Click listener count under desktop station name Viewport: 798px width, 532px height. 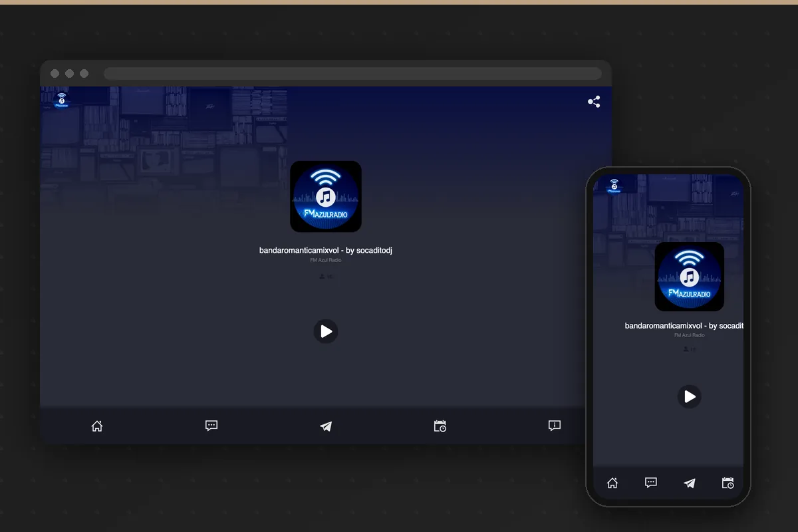(x=327, y=276)
